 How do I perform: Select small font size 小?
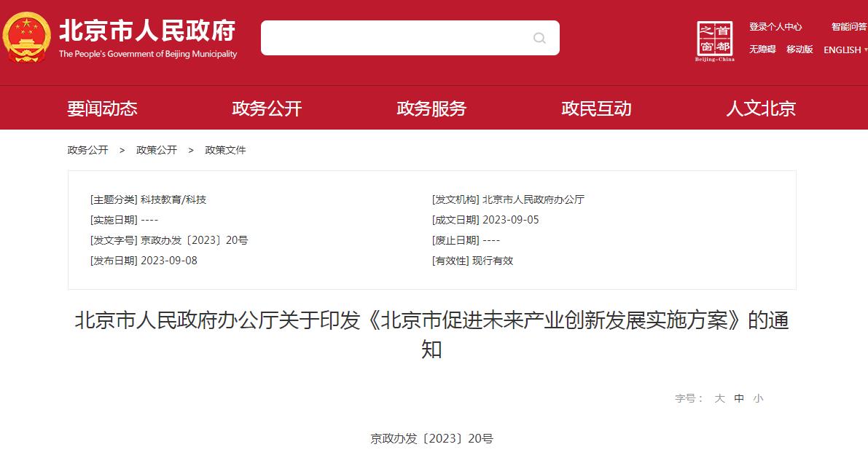pos(758,398)
